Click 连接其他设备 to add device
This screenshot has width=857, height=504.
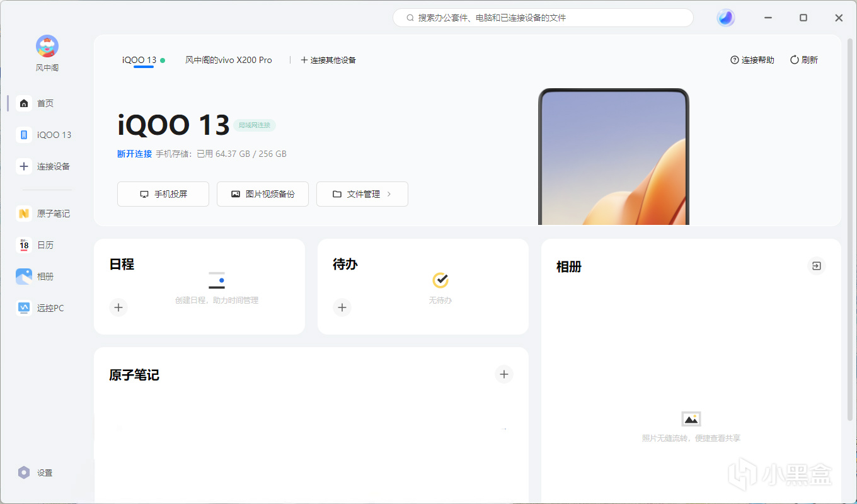tap(328, 60)
